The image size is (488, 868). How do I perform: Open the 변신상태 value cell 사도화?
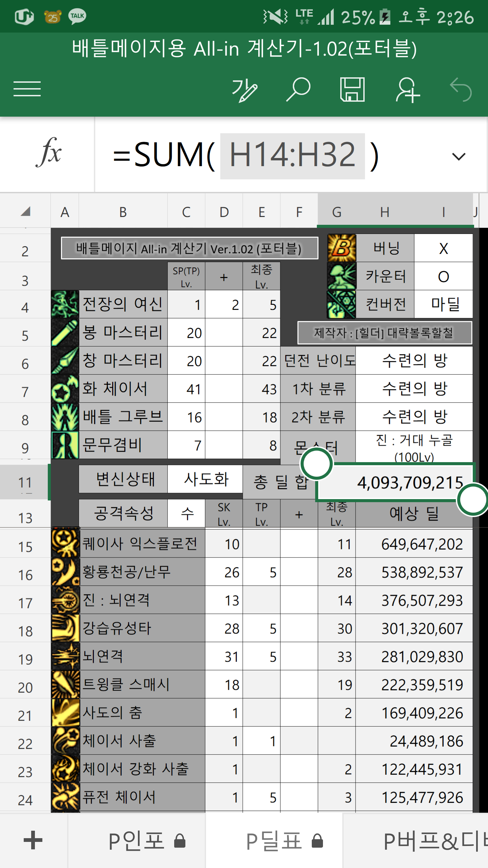[x=205, y=479]
